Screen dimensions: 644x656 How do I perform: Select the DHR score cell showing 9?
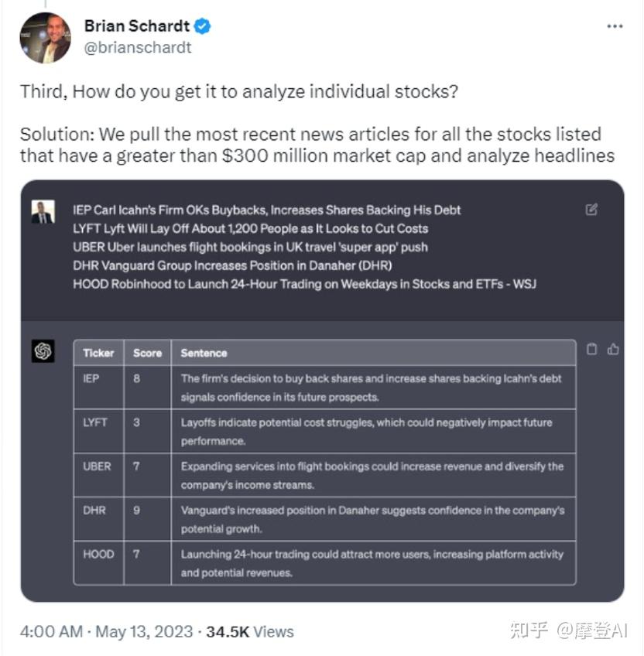pyautogui.click(x=137, y=511)
